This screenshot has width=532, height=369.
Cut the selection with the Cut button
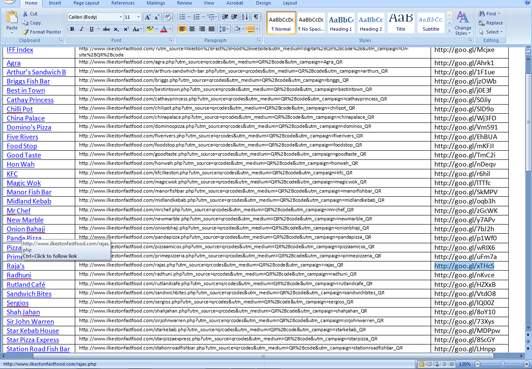pos(30,14)
